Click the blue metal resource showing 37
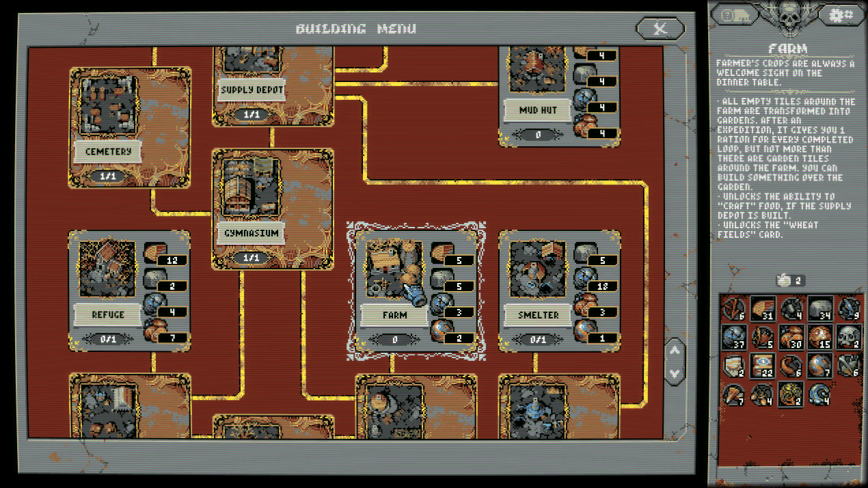The image size is (868, 488). click(x=735, y=337)
